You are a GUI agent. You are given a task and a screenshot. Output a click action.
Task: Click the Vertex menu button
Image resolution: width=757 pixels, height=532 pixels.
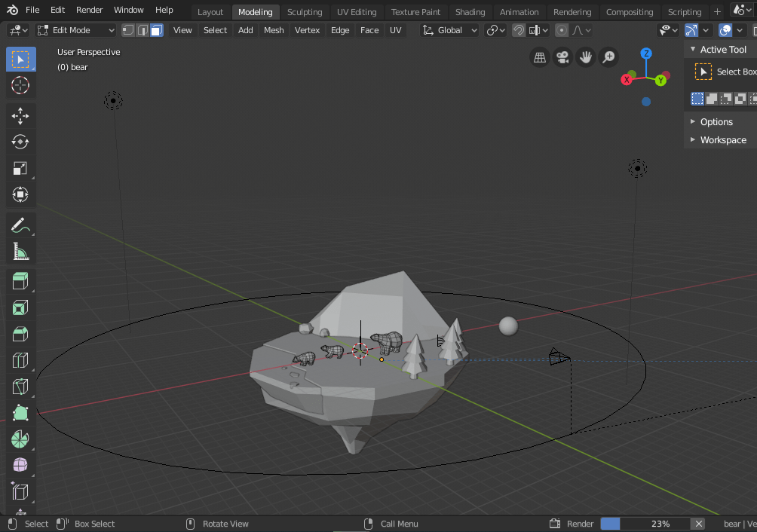[x=307, y=30]
